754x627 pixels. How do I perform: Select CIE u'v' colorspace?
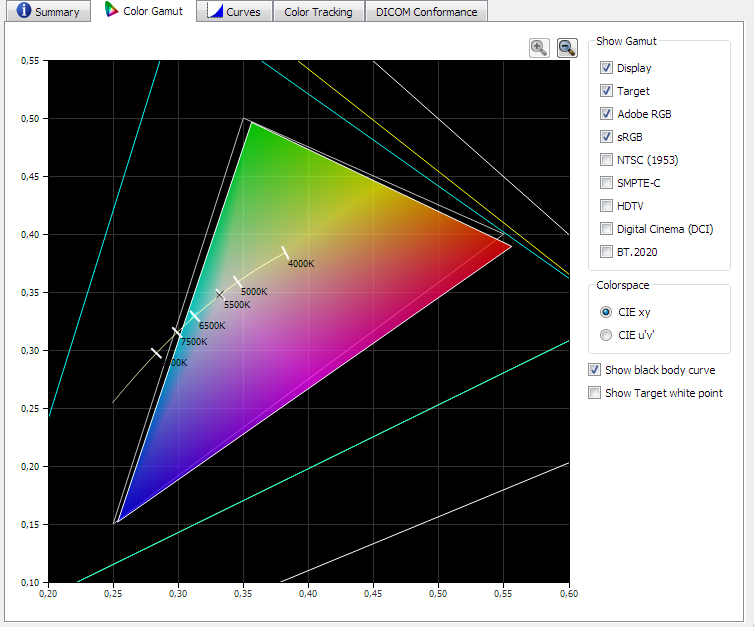click(606, 335)
